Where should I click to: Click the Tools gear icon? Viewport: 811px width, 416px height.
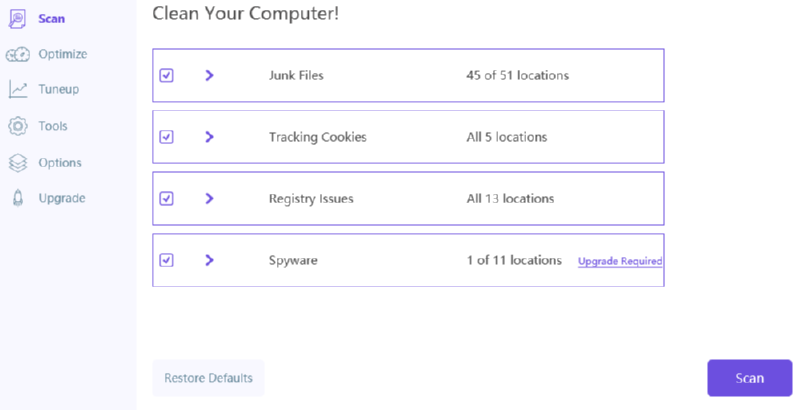[17, 126]
